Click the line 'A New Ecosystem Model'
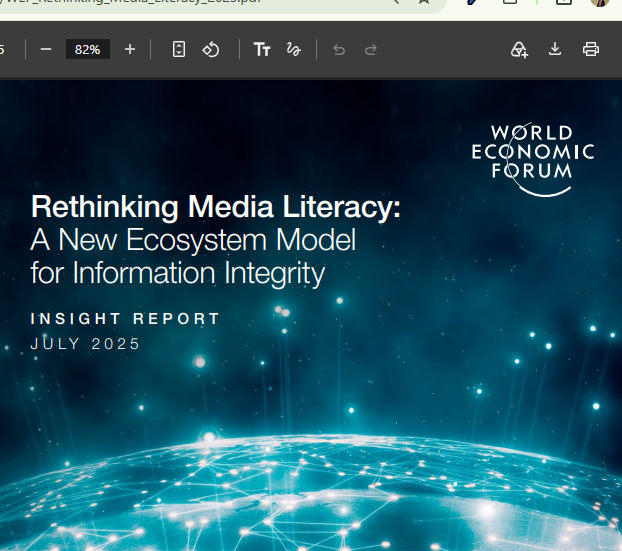Screen dimensions: 622x551 pos(193,240)
